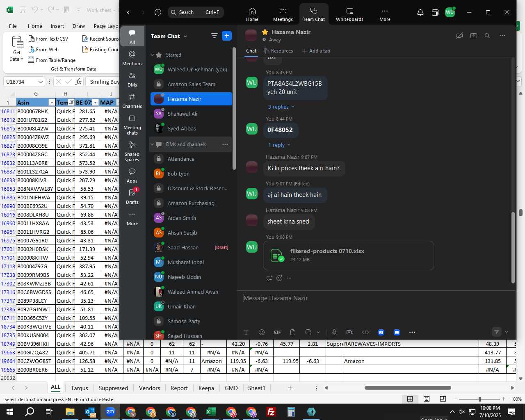Open Apps in Zoom sidebar
Image resolution: width=525 pixels, height=420 pixels.
click(x=132, y=175)
